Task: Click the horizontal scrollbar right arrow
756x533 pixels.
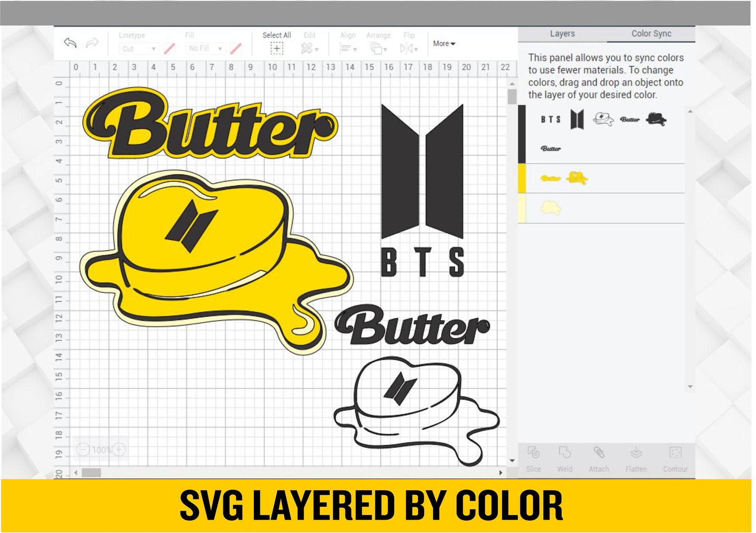Action: (500, 473)
